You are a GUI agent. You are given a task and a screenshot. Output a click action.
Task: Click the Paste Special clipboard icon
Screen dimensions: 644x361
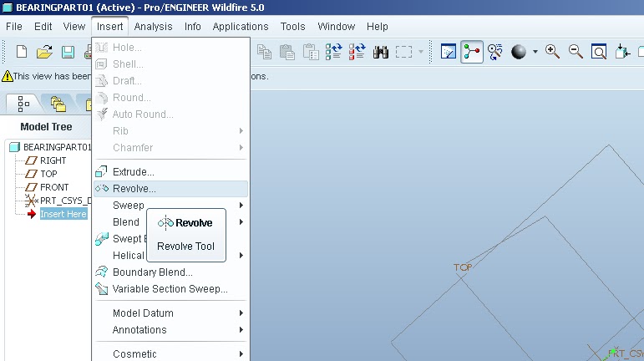tap(311, 52)
